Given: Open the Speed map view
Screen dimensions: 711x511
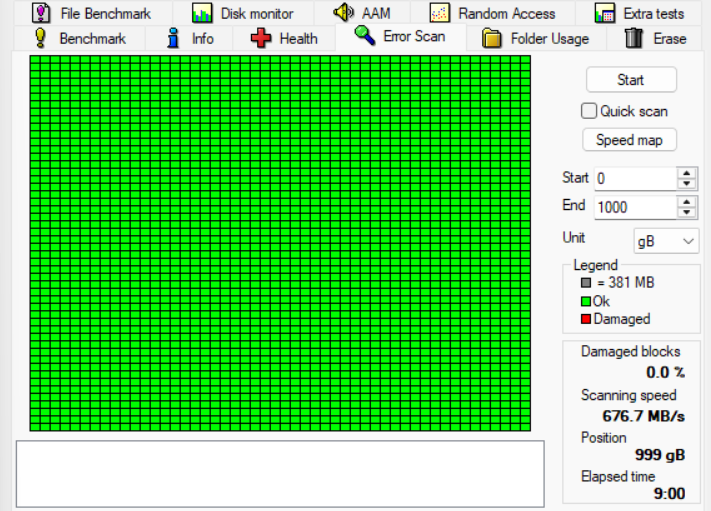Looking at the screenshot, I should click(x=629, y=140).
